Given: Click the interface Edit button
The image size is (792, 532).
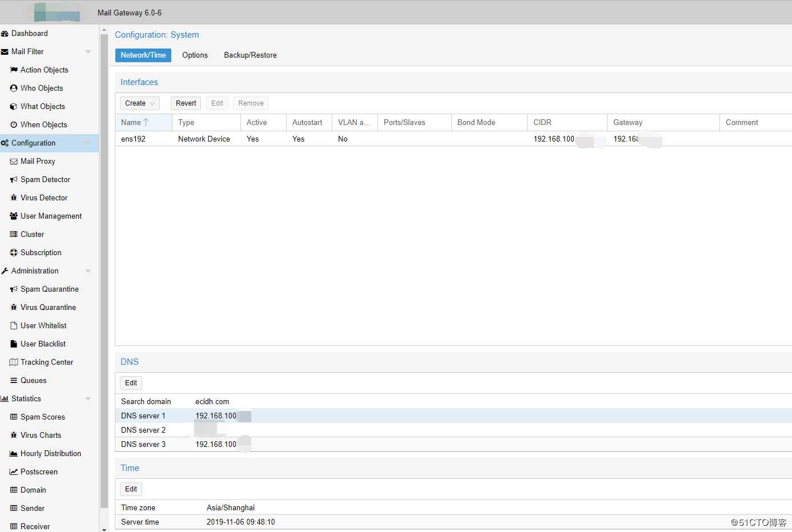Looking at the screenshot, I should [x=217, y=103].
